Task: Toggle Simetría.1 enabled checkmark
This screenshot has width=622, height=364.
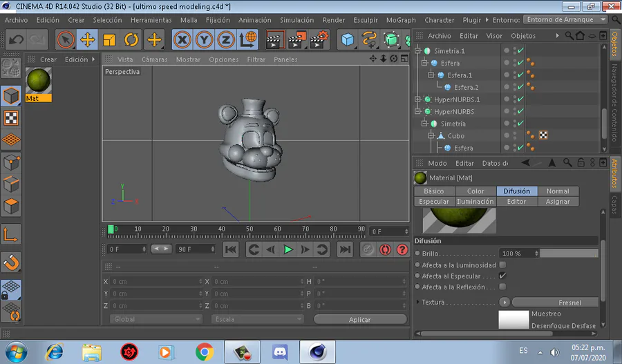Action: coord(520,50)
